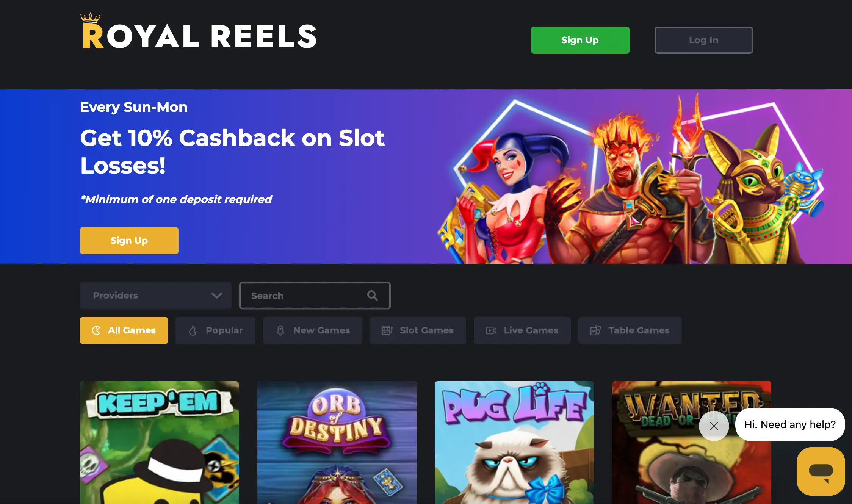This screenshot has height=504, width=852.
Task: Switch to the Popular tab
Action: click(215, 330)
